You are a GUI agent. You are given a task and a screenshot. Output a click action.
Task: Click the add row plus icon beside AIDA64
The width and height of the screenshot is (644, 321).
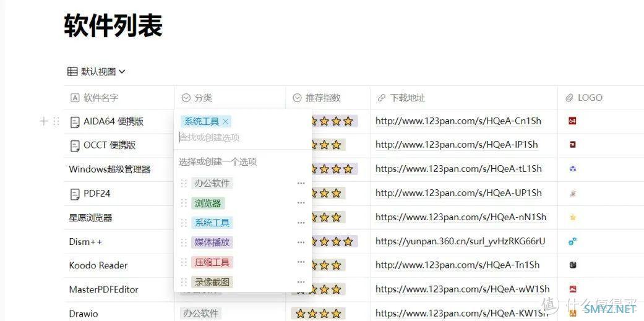point(43,121)
